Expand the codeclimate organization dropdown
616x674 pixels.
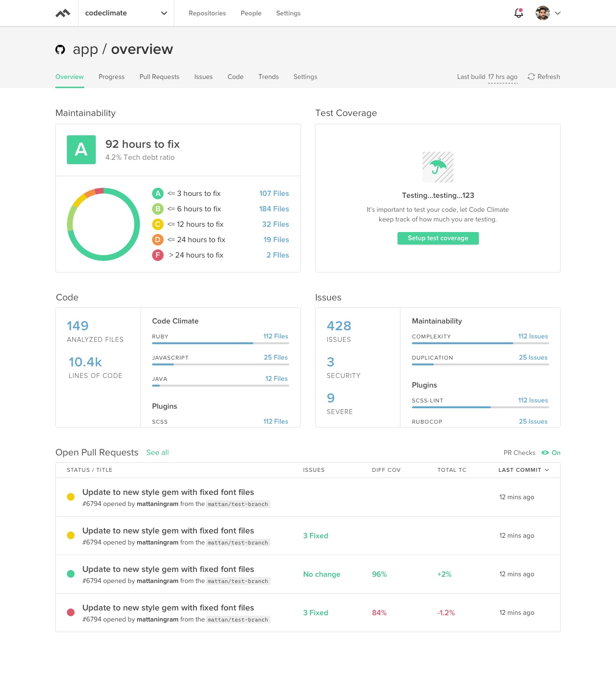pos(164,13)
